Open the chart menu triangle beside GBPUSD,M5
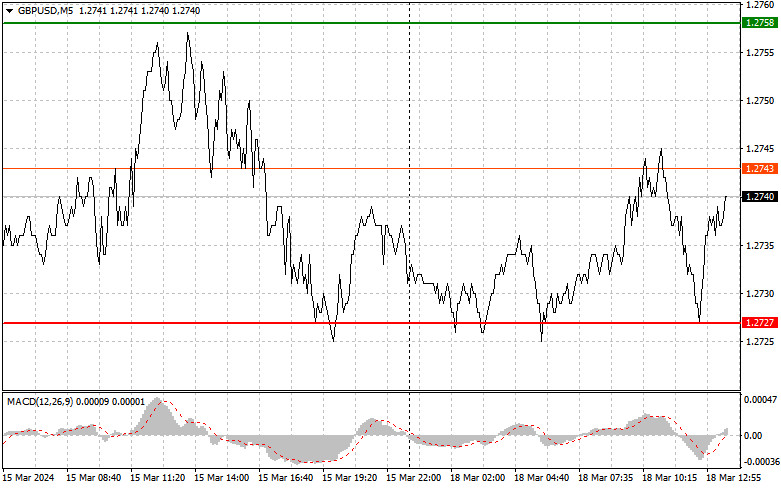This screenshot has width=781, height=489. 9,11
